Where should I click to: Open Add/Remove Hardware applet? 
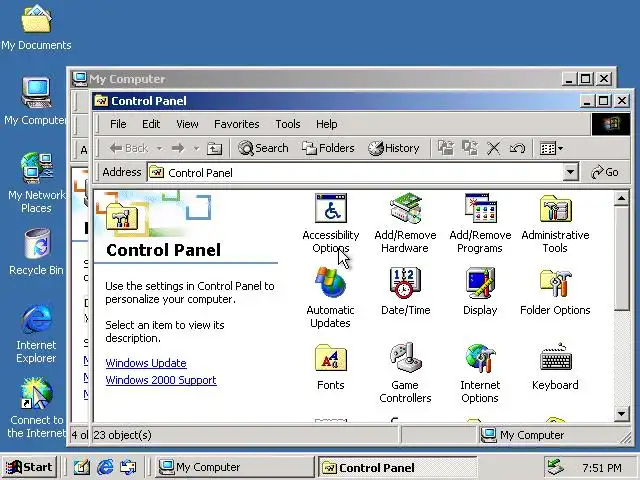pos(405,223)
